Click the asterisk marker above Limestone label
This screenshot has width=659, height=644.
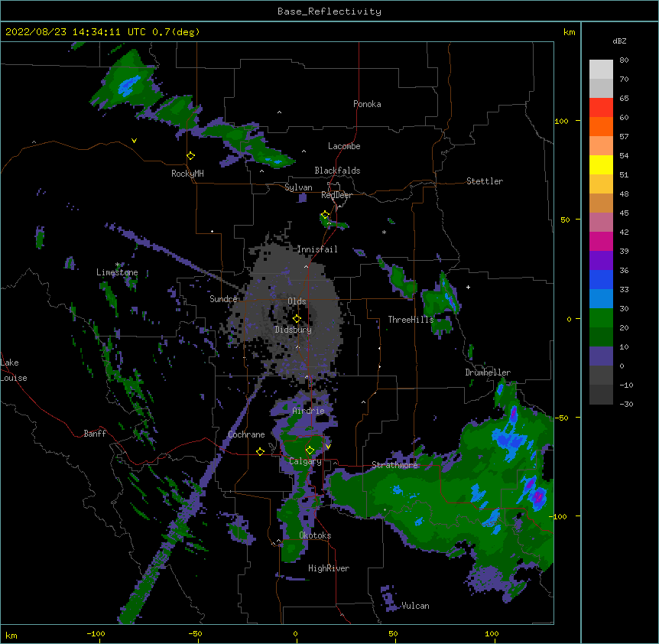[x=118, y=265]
